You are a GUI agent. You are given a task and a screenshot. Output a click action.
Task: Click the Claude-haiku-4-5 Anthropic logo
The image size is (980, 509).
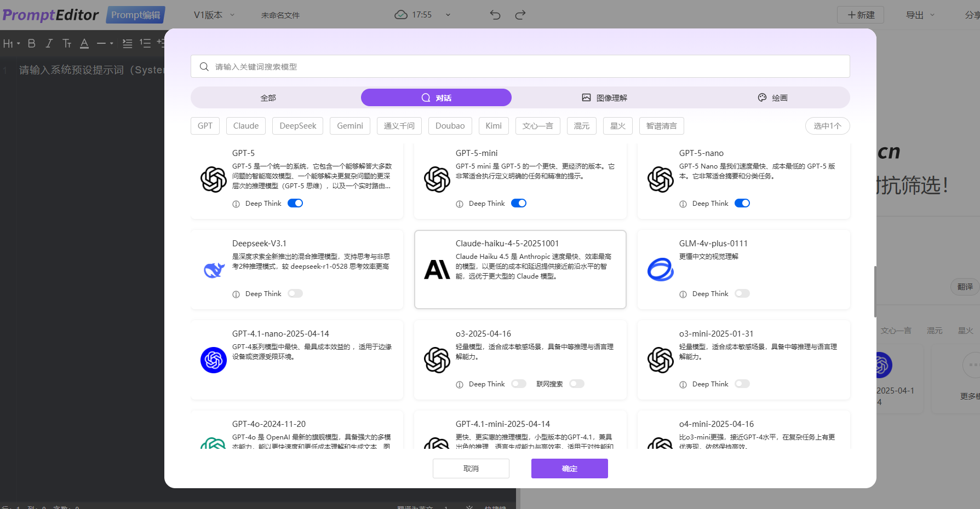pos(437,270)
